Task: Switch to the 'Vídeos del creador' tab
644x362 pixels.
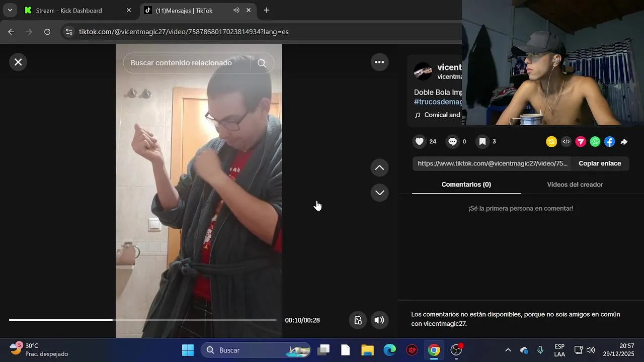Action: point(575,185)
